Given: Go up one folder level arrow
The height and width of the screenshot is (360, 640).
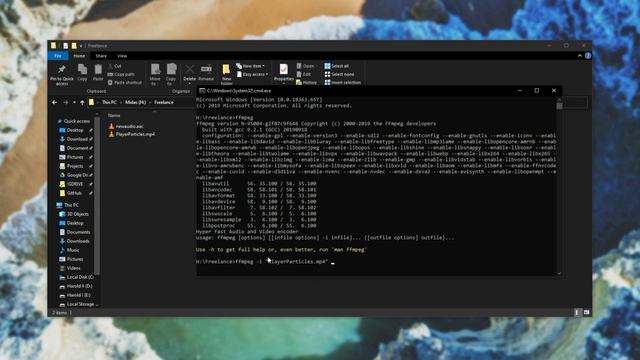Looking at the screenshot, I should 82,102.
